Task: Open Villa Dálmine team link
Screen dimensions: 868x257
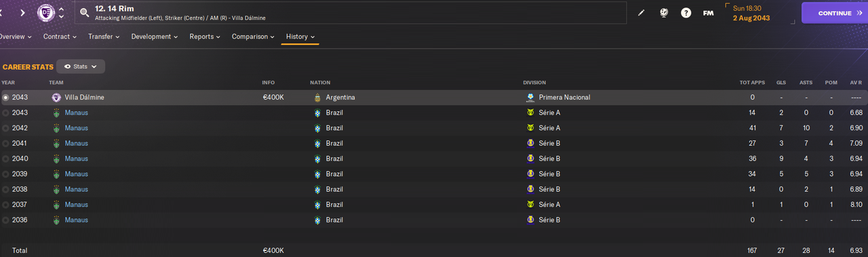Action: pyautogui.click(x=84, y=98)
